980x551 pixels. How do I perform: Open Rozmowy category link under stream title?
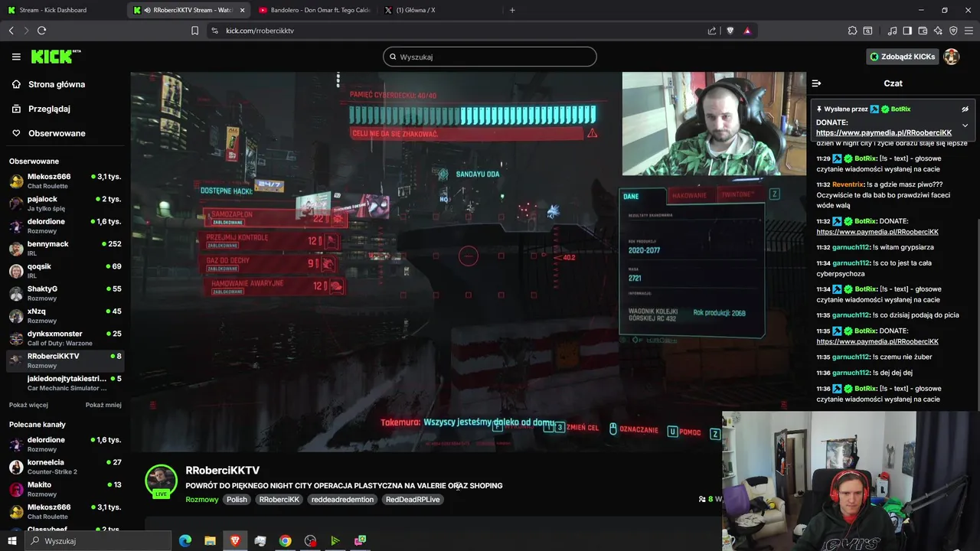click(x=202, y=500)
